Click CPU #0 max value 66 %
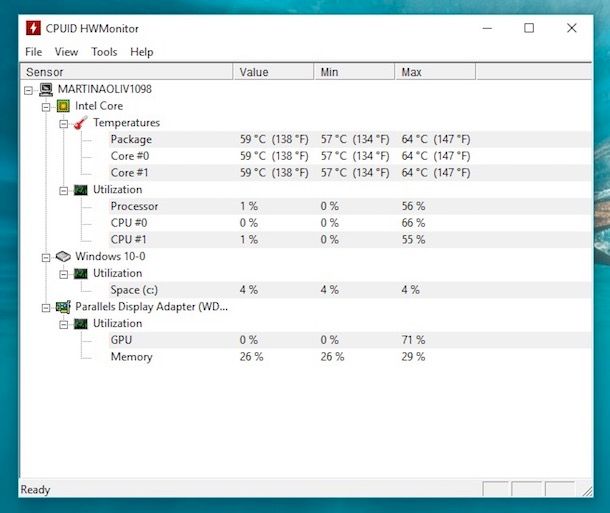Viewport: 610px width, 513px height. (413, 223)
